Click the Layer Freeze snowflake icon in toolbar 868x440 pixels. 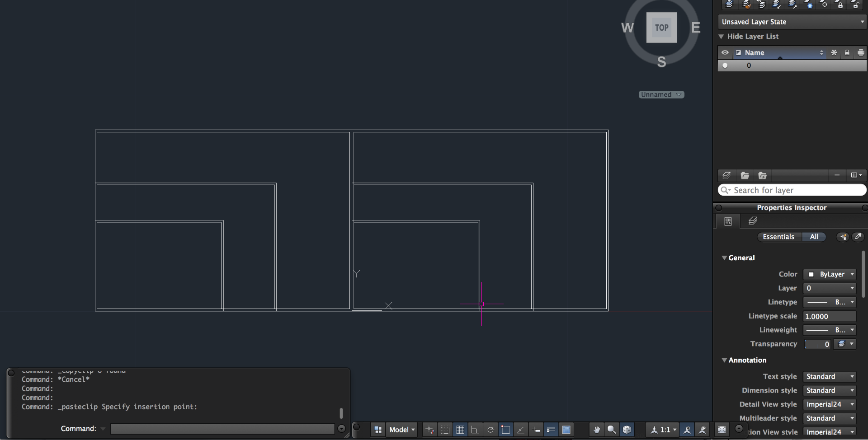808,4
